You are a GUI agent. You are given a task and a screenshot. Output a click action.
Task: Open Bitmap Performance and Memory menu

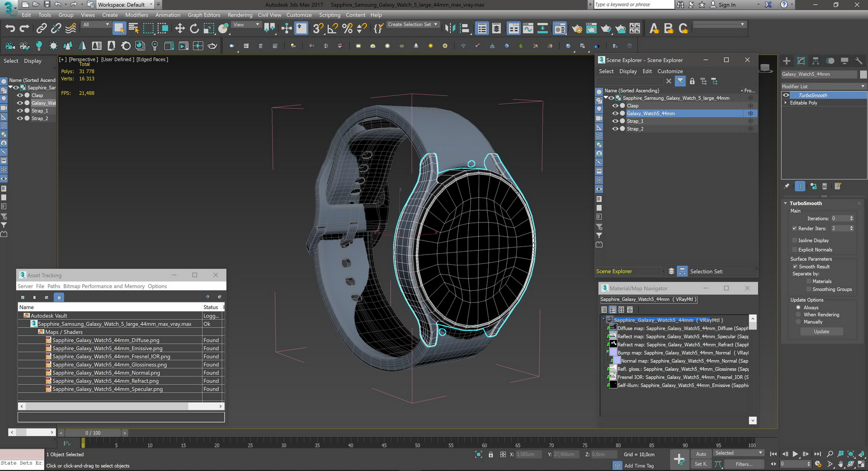(x=104, y=286)
